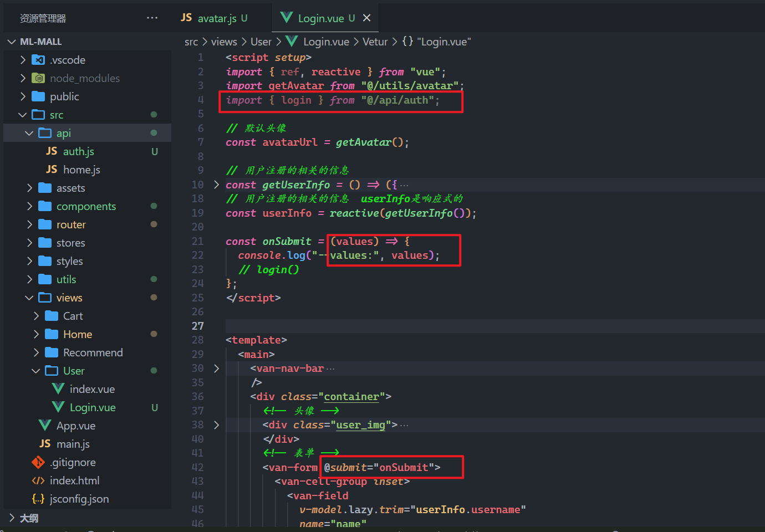Expand the .vscode folder
The height and width of the screenshot is (532, 765).
pos(23,60)
